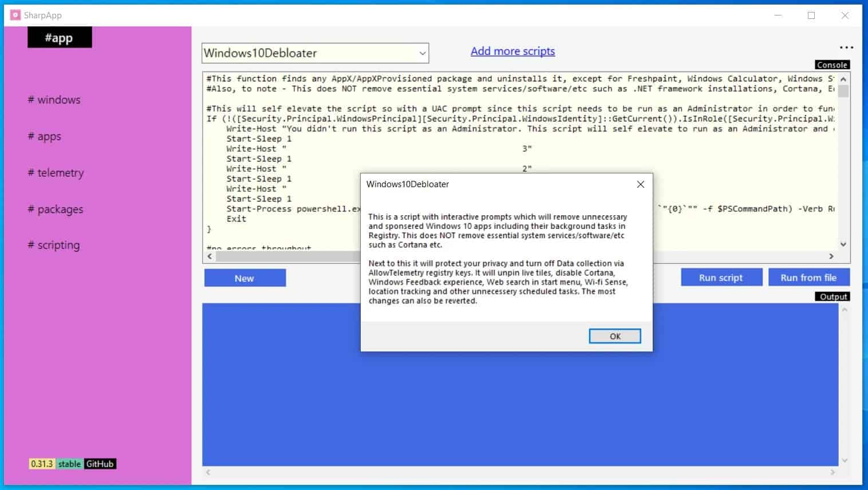This screenshot has height=490, width=868.
Task: Click the #app logo
Action: [x=59, y=38]
